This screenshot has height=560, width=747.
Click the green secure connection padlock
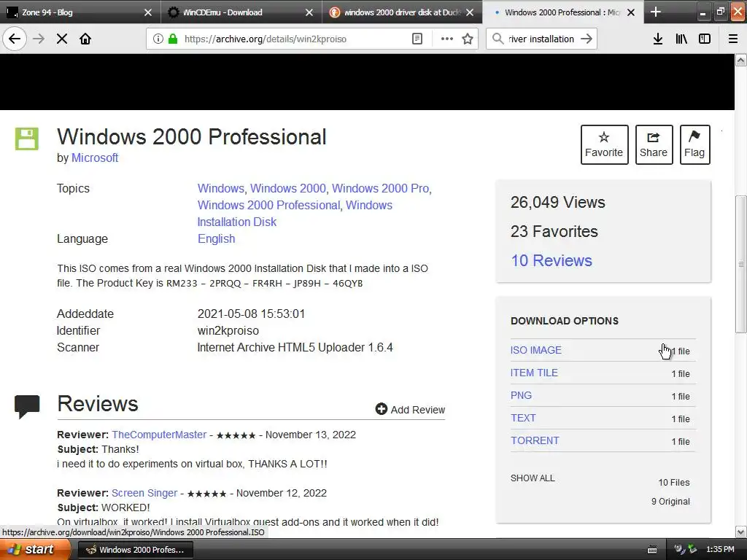pos(173,39)
